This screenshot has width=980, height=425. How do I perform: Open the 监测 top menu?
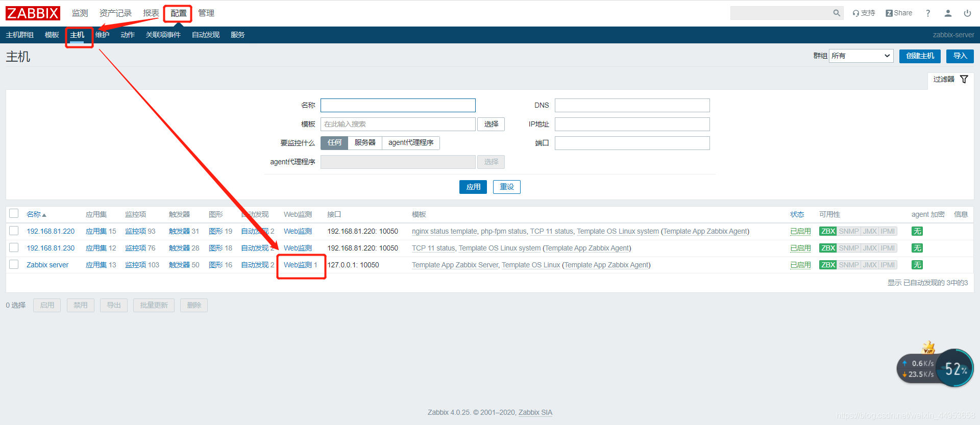tap(80, 13)
